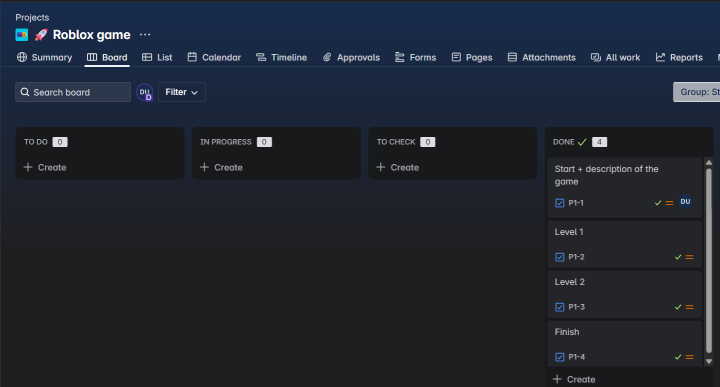Click the Roblox game project avatar icon
Screen dimensions: 720x387
click(22, 35)
